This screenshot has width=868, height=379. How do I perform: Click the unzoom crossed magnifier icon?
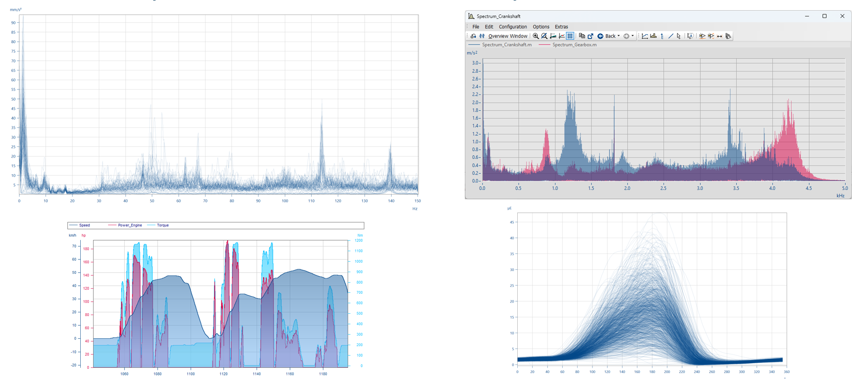pyautogui.click(x=544, y=36)
